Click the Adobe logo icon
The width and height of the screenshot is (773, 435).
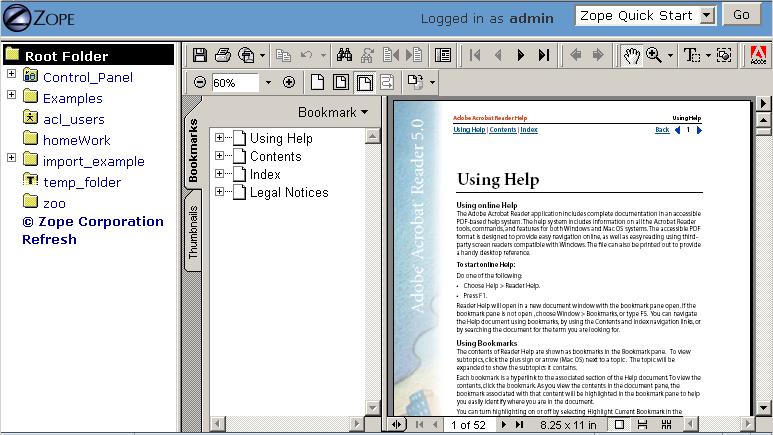[x=758, y=55]
